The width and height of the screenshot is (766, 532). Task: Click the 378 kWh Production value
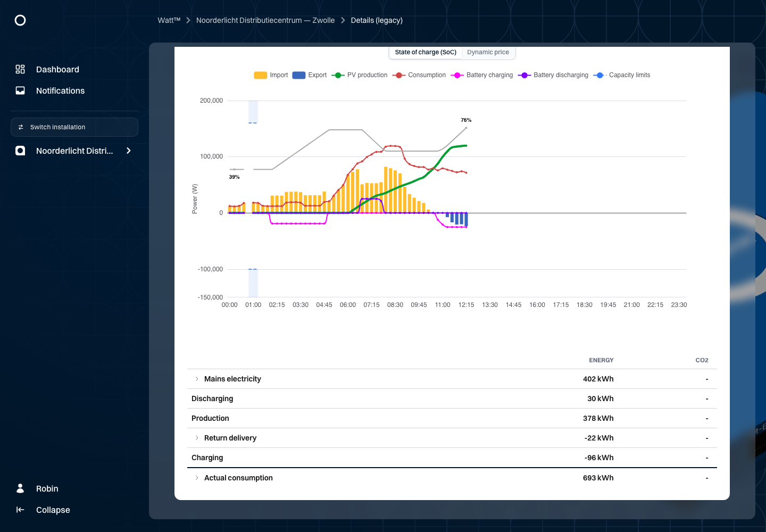[x=598, y=418]
